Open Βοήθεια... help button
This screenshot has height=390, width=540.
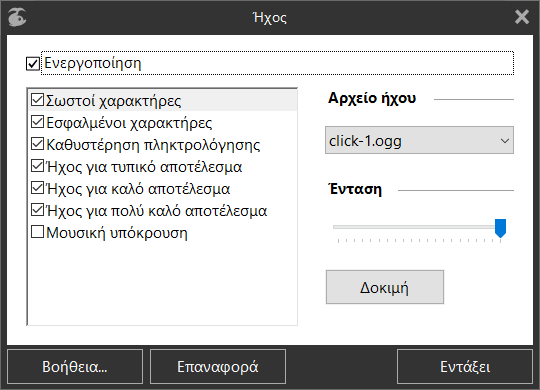pos(75,367)
